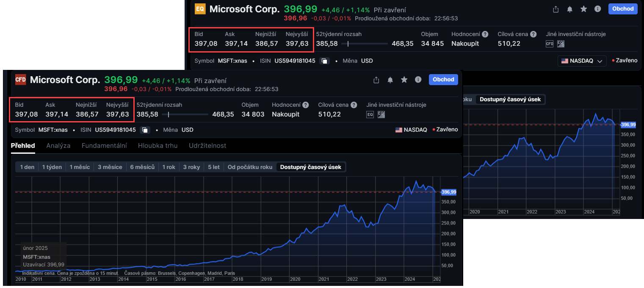644x288 pixels.
Task: Click the 52týdenní rozsah slider in CFD window
Action: [x=185, y=114]
